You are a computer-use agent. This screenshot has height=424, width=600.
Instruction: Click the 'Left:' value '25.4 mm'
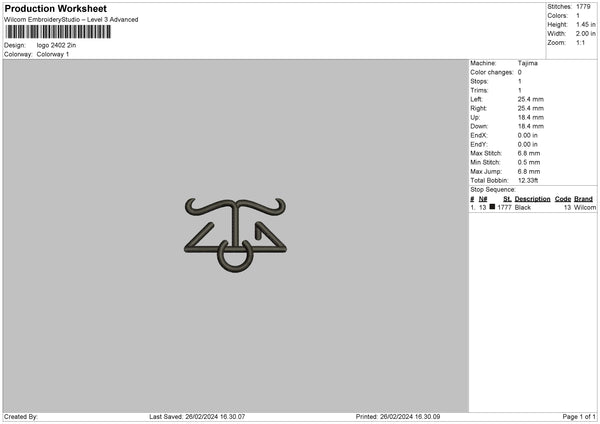(531, 99)
